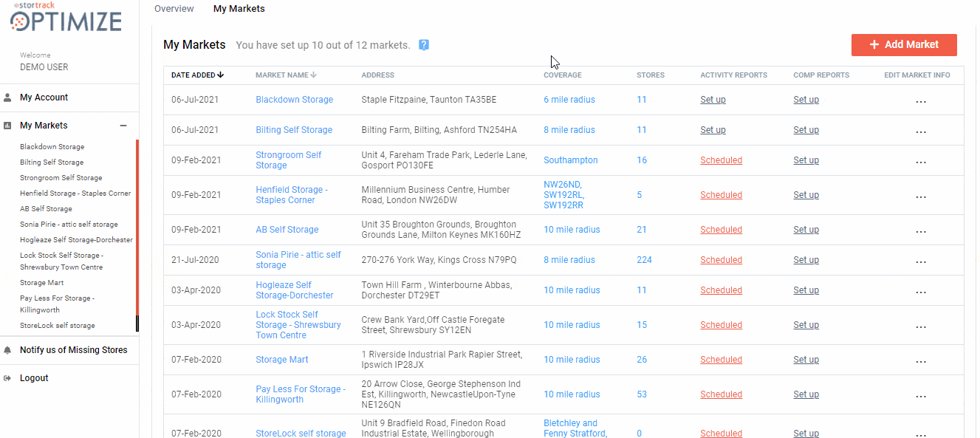Screen dimensions: 980x438
Task: Click 6 mile radius coverage for Blackdown Storage
Action: pos(569,100)
